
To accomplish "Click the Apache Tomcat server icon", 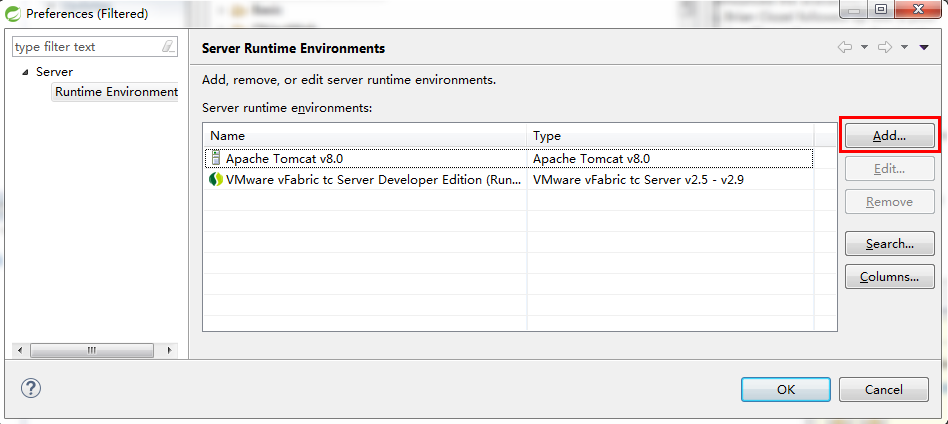I will pyautogui.click(x=215, y=158).
